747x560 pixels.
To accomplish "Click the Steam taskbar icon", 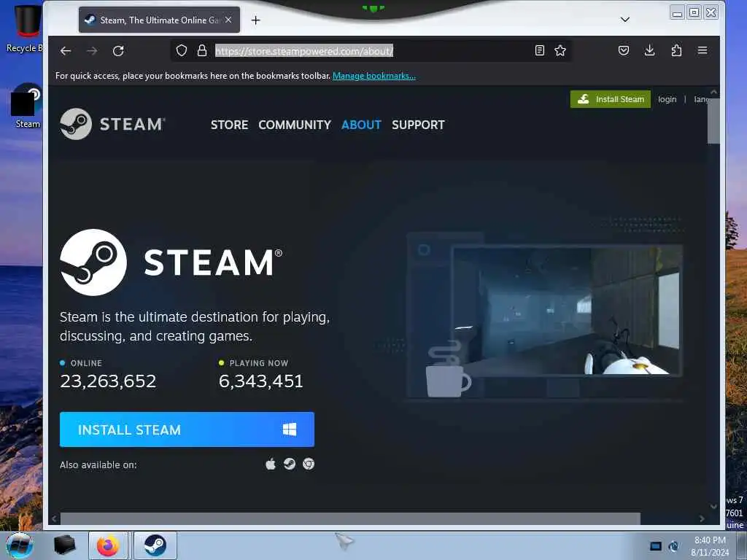I will coord(155,545).
